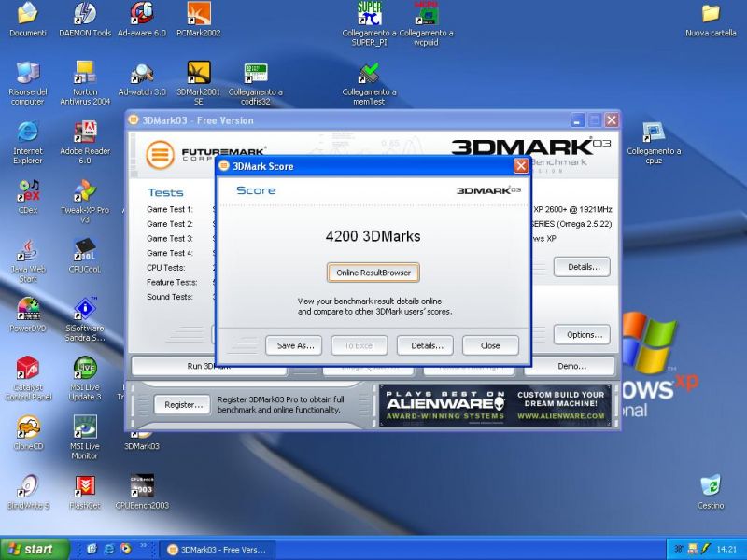
Task: Click the 3DMark03 taskbar button
Action: [218, 550]
